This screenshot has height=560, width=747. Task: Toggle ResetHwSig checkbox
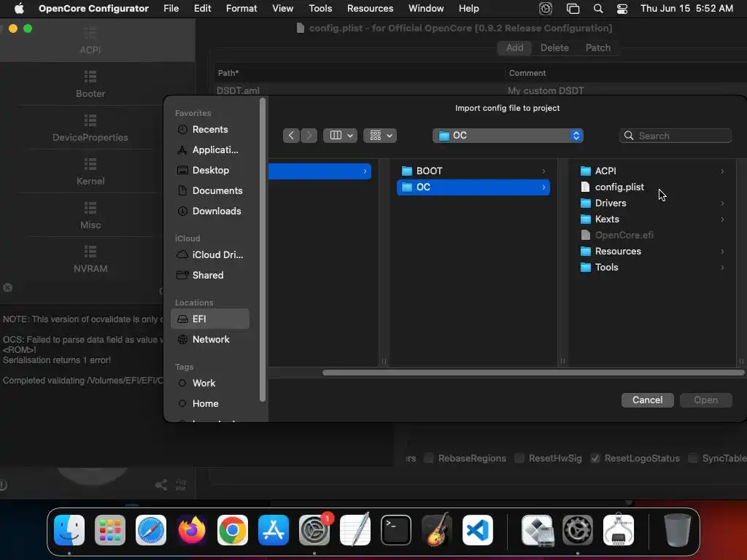pyautogui.click(x=519, y=458)
